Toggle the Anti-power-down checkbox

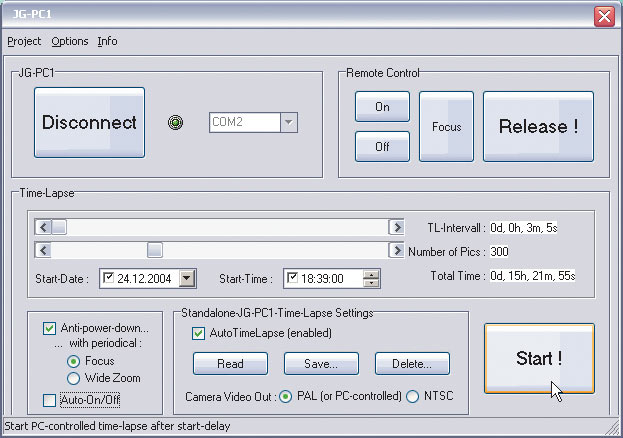click(50, 328)
